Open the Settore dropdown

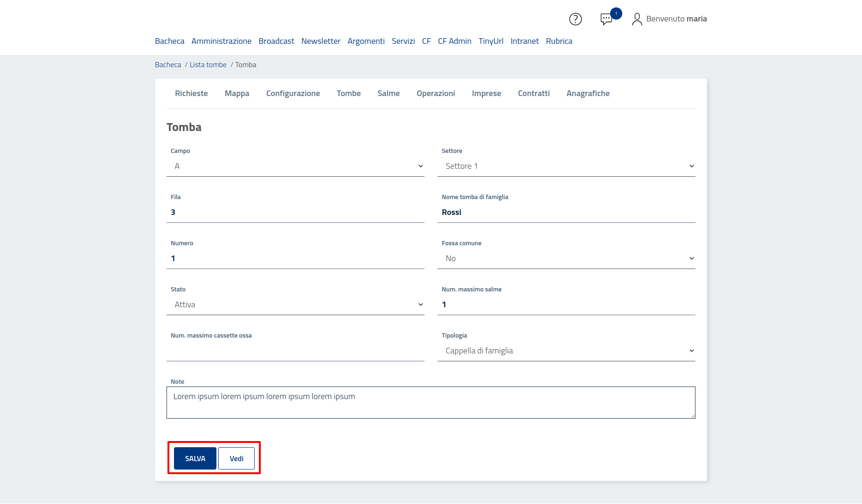pos(566,166)
